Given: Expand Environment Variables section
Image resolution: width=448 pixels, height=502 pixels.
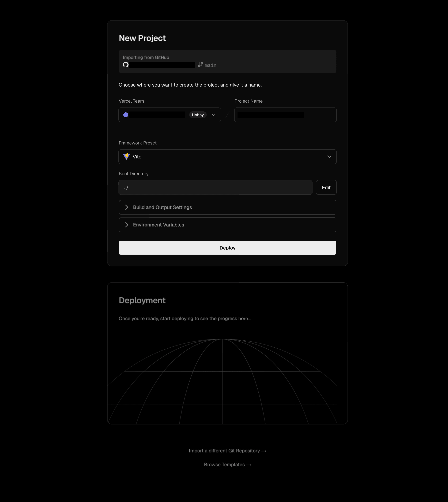Looking at the screenshot, I should pyautogui.click(x=227, y=225).
